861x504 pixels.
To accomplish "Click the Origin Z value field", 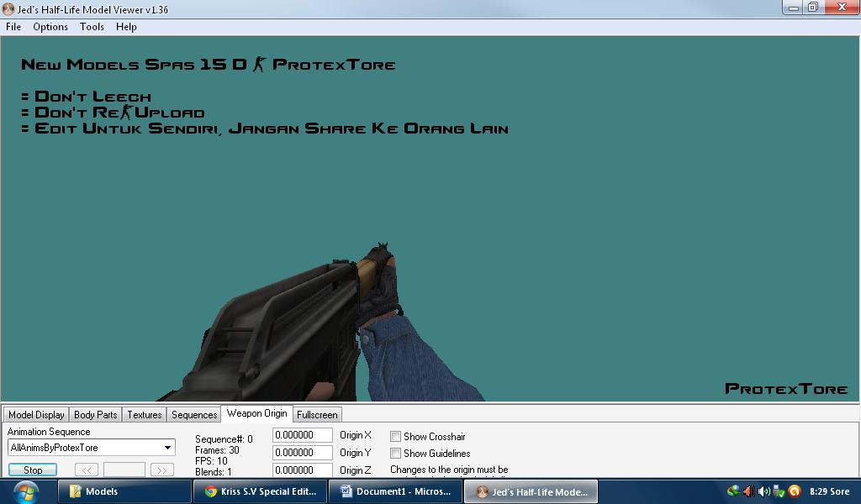I will [303, 470].
